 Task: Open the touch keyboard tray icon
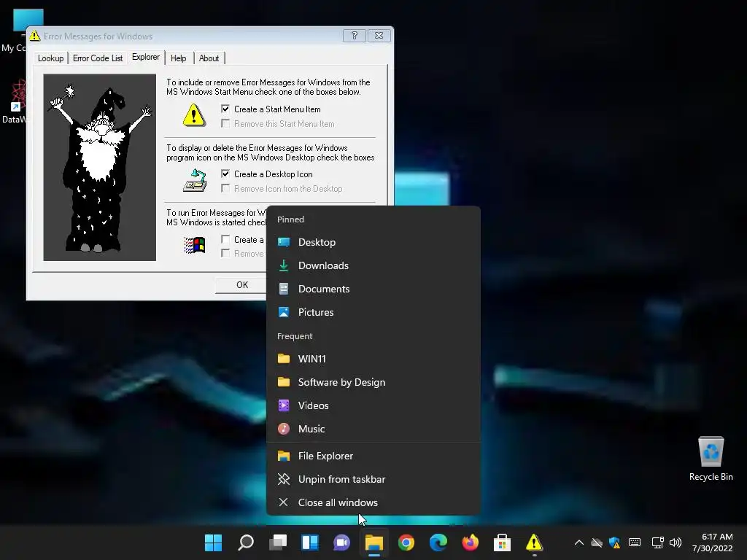tap(635, 542)
